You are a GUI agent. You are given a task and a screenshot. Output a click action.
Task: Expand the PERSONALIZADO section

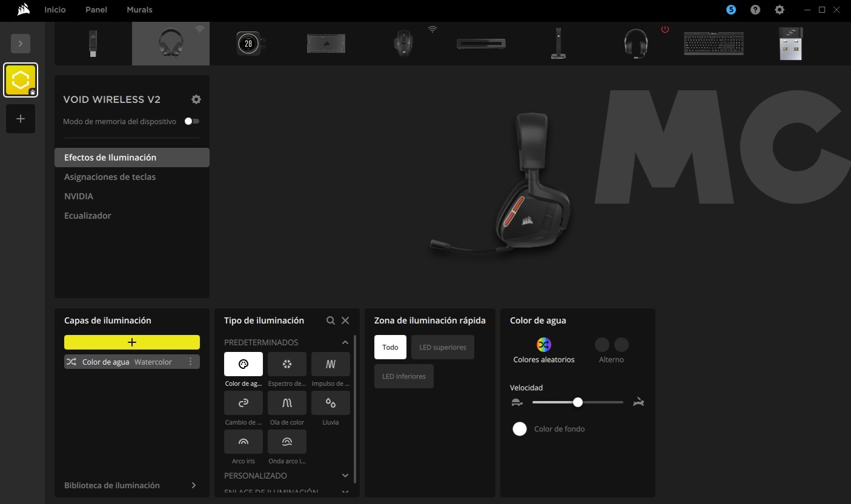tap(345, 476)
